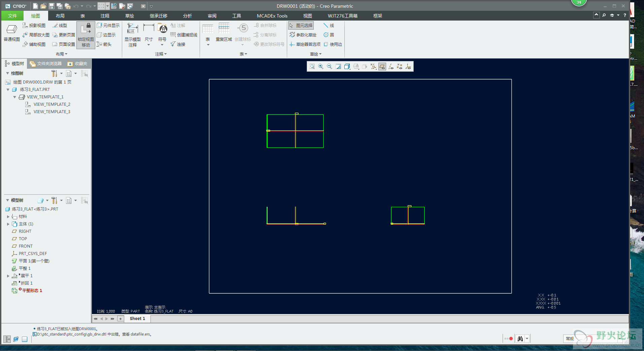The height and width of the screenshot is (351, 644).
Task: Open datum display filters icon
Action: 373,67
